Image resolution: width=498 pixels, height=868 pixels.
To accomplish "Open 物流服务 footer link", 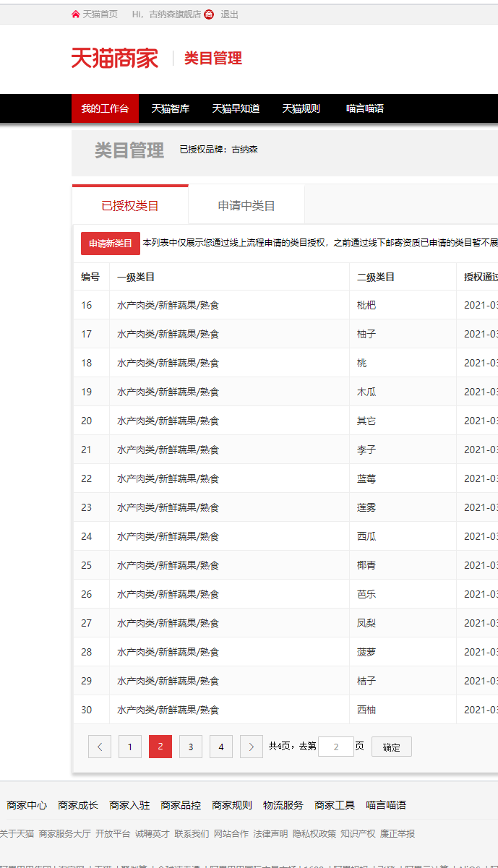I will (x=283, y=805).
